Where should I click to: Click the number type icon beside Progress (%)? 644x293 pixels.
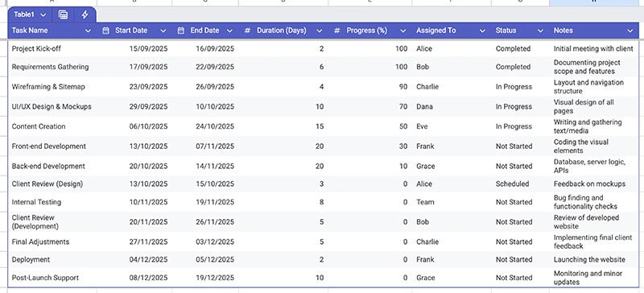pyautogui.click(x=337, y=31)
